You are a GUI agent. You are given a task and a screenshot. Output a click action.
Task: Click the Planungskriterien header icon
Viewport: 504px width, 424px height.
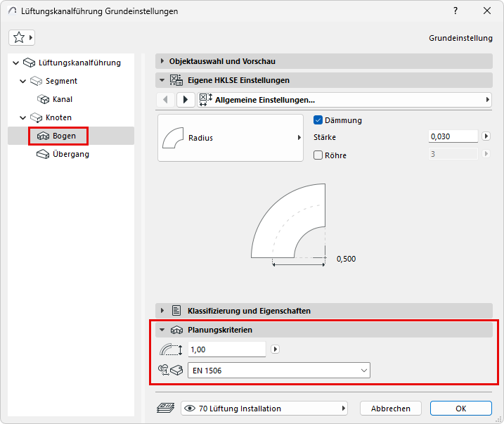[176, 330]
